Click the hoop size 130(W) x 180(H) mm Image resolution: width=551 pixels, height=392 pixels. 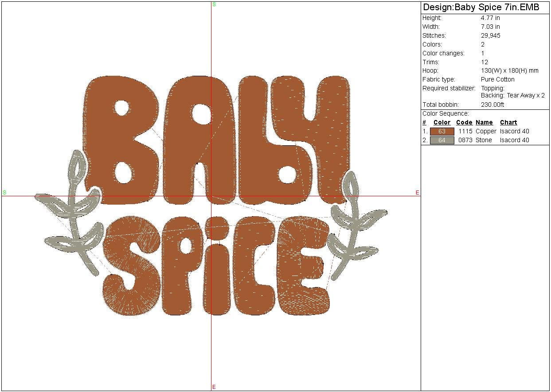click(509, 71)
